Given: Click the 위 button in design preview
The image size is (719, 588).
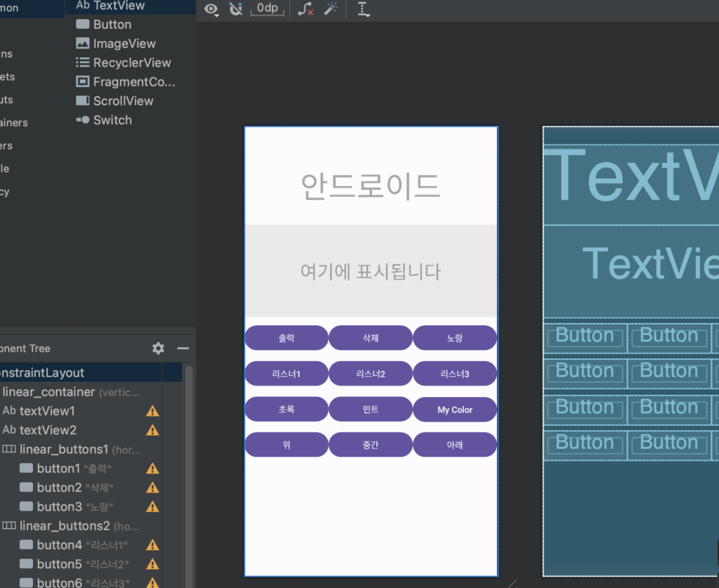Looking at the screenshot, I should (x=286, y=445).
